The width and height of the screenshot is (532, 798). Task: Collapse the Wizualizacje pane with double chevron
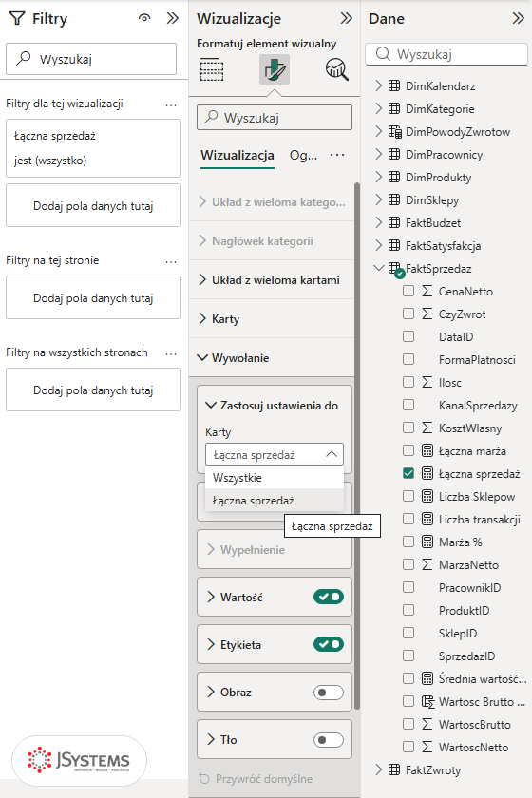point(346,18)
